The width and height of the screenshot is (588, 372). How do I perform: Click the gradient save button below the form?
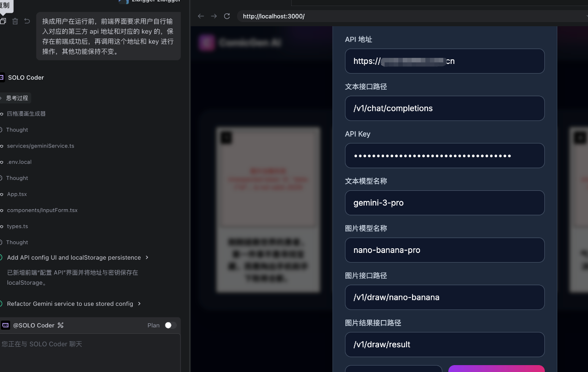(497, 369)
